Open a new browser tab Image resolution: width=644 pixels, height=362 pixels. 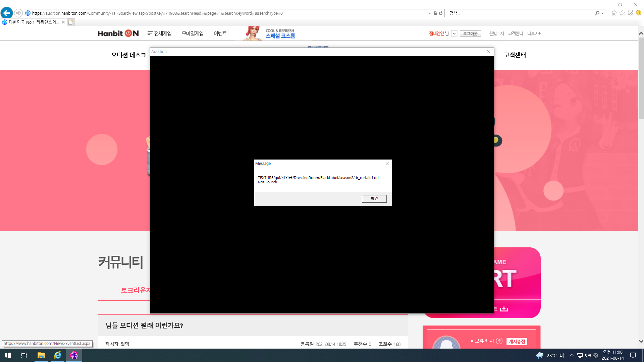tap(70, 22)
